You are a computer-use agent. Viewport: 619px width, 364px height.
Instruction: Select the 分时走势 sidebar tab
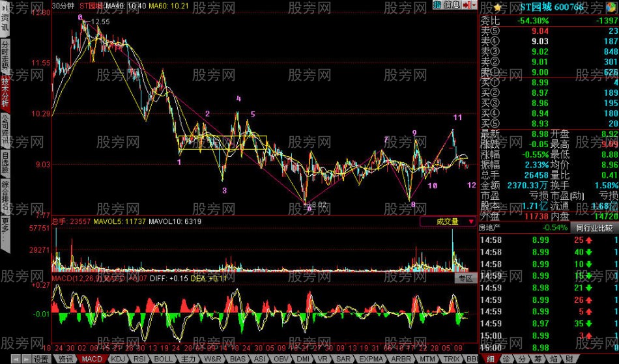click(5, 56)
